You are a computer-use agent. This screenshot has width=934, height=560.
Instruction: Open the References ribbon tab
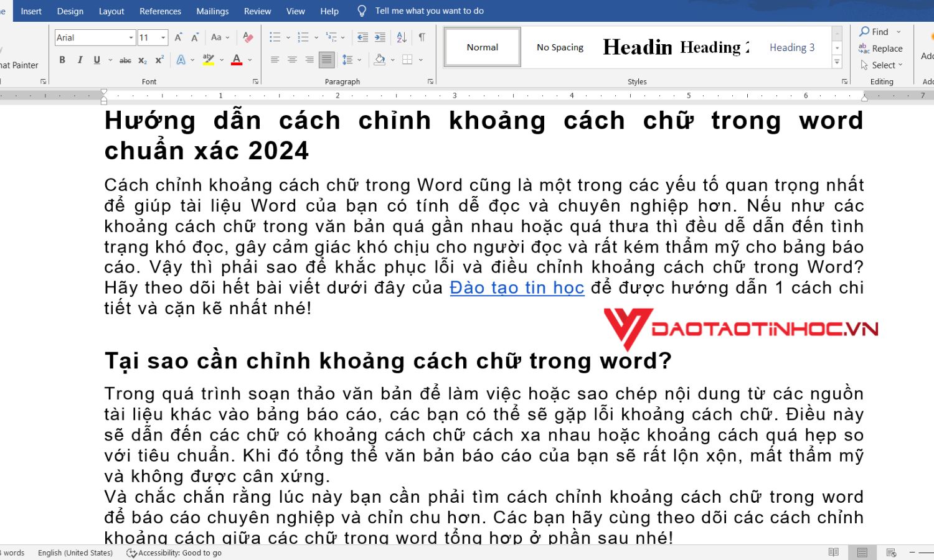tap(160, 11)
